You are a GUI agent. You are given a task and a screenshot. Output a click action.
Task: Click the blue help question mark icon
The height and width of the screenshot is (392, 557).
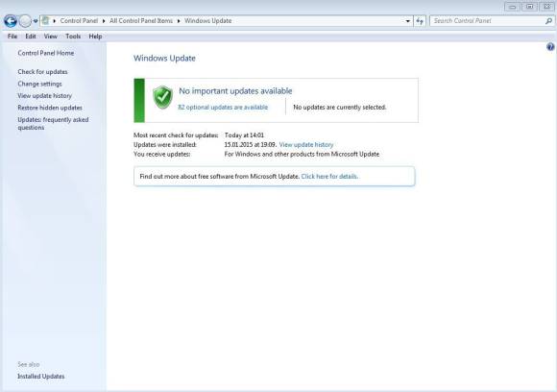click(x=550, y=47)
